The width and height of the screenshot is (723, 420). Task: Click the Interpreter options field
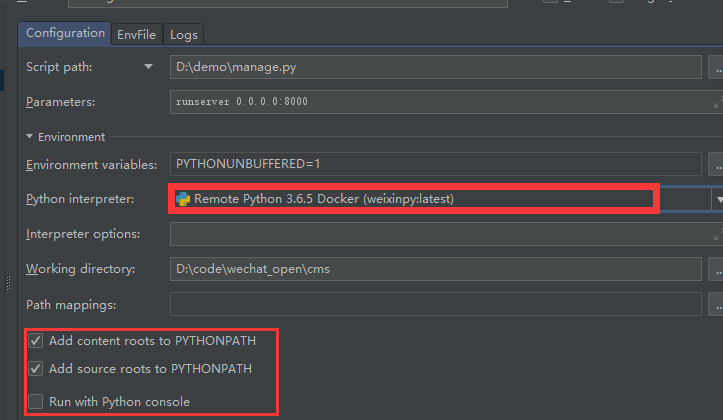446,234
